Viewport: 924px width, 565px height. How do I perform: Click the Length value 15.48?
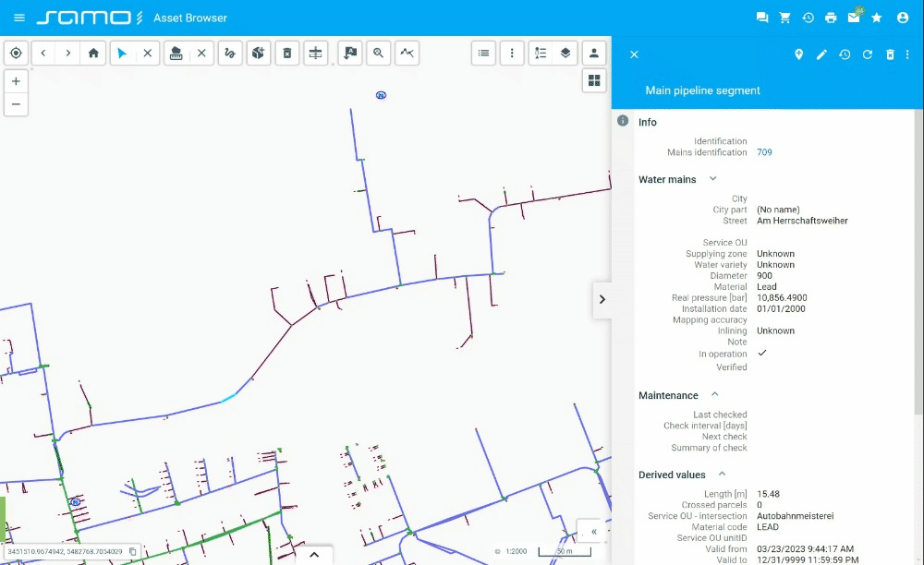(768, 494)
